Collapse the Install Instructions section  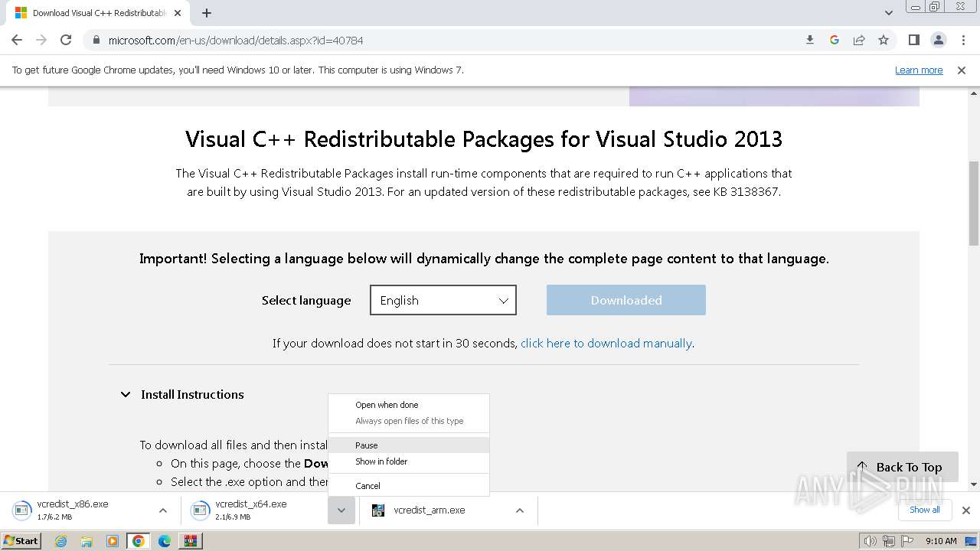point(126,394)
